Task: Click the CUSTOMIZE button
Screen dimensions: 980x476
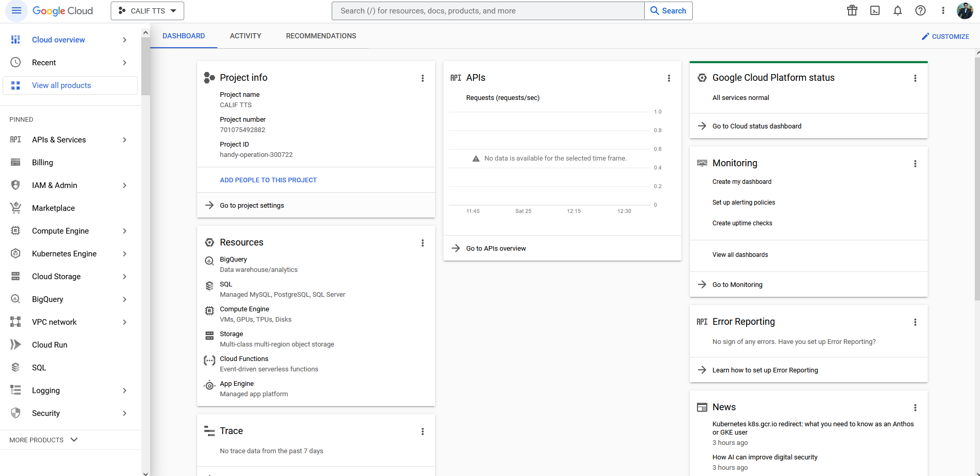Action: tap(945, 36)
